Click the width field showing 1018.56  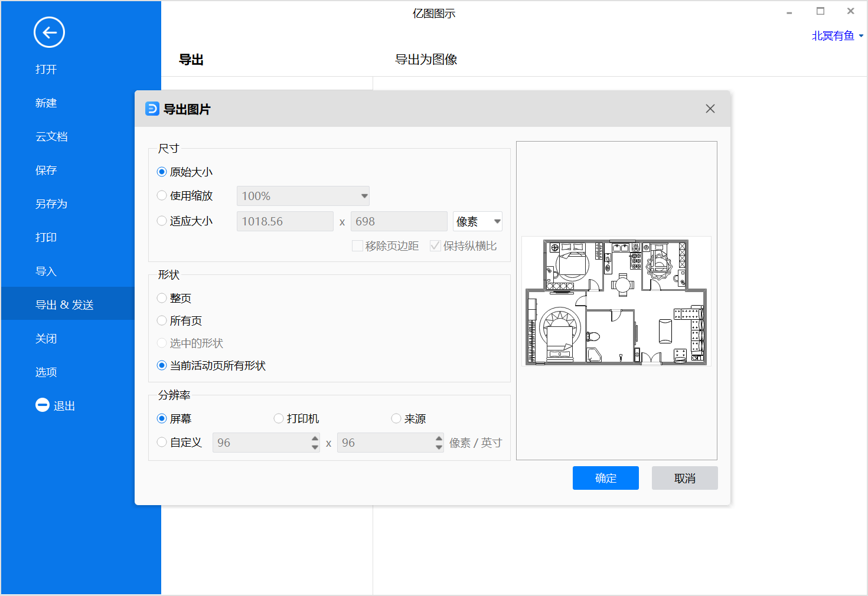pyautogui.click(x=285, y=221)
